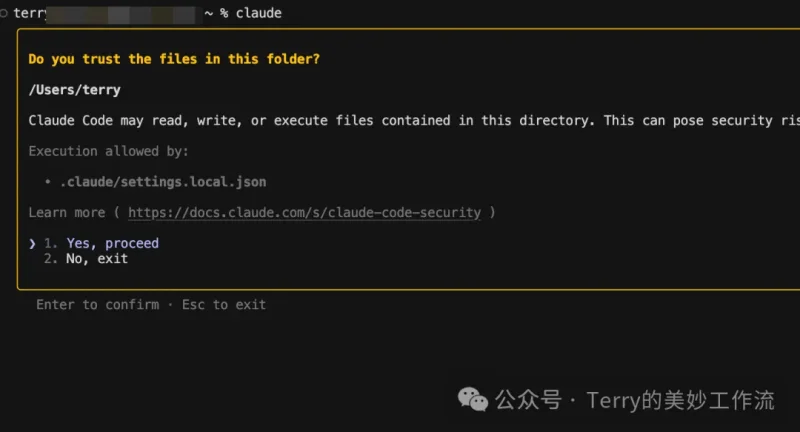The image size is (800, 432).
Task: Select the 'Yes, proceed' option
Action: coord(112,243)
